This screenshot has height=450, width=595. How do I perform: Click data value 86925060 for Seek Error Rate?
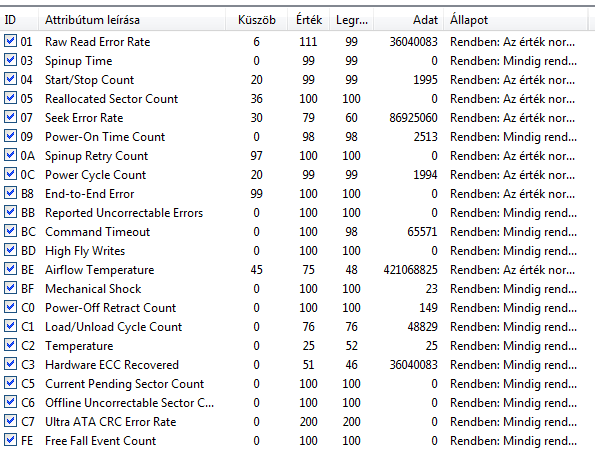(x=414, y=118)
